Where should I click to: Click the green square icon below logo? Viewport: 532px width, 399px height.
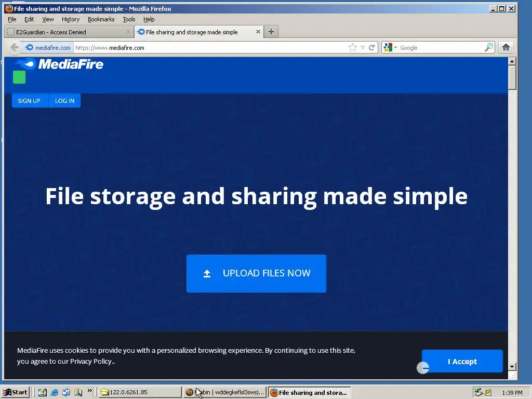(x=19, y=77)
